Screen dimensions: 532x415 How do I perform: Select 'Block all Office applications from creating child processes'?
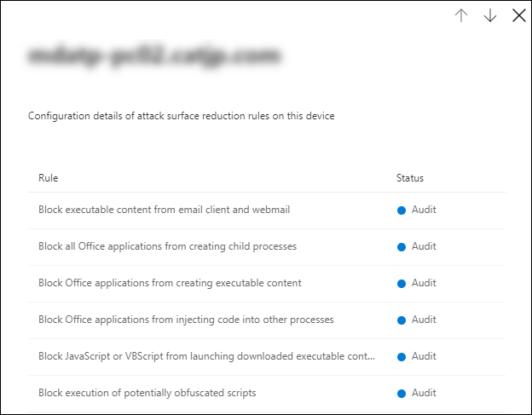coord(167,246)
